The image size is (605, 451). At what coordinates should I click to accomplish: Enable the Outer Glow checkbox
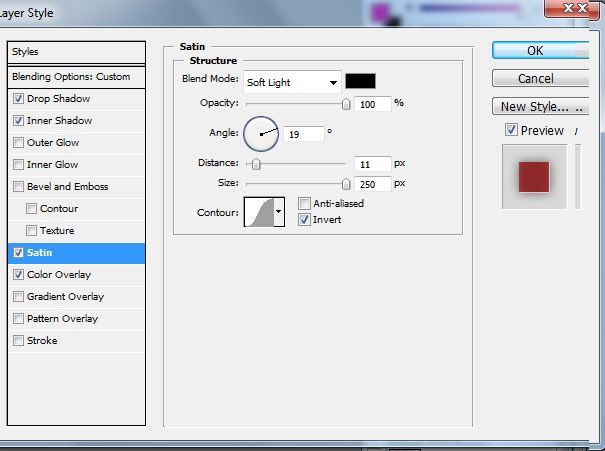[x=19, y=143]
